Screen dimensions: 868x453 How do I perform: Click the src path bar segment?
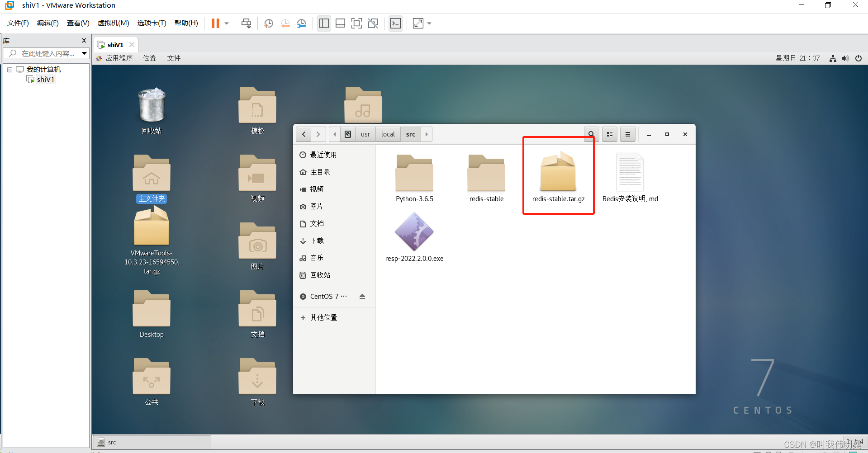(411, 134)
